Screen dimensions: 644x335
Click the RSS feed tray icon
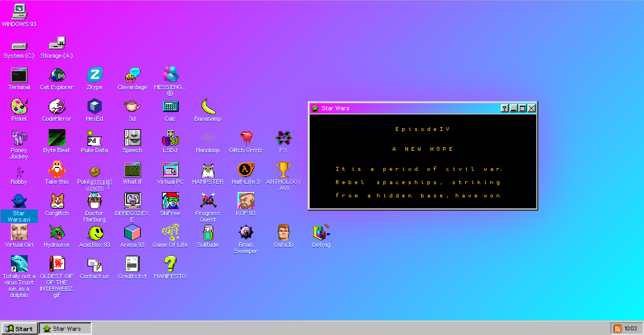click(618, 329)
